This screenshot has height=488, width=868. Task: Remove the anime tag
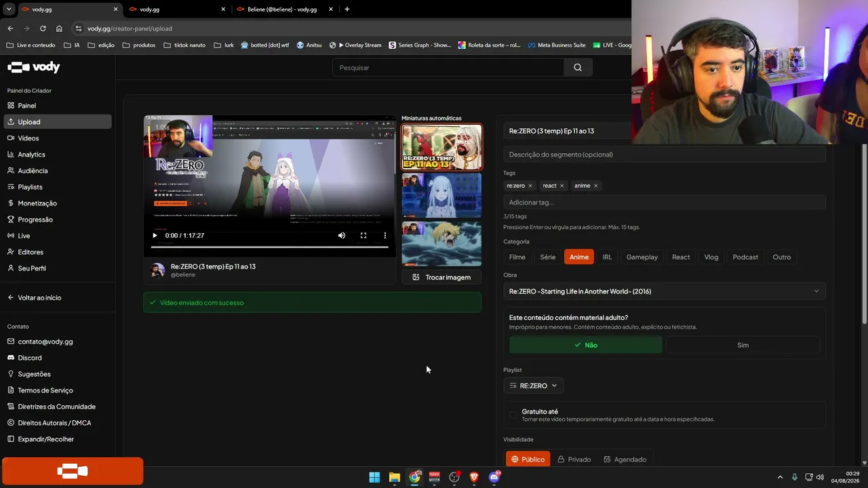pos(595,186)
